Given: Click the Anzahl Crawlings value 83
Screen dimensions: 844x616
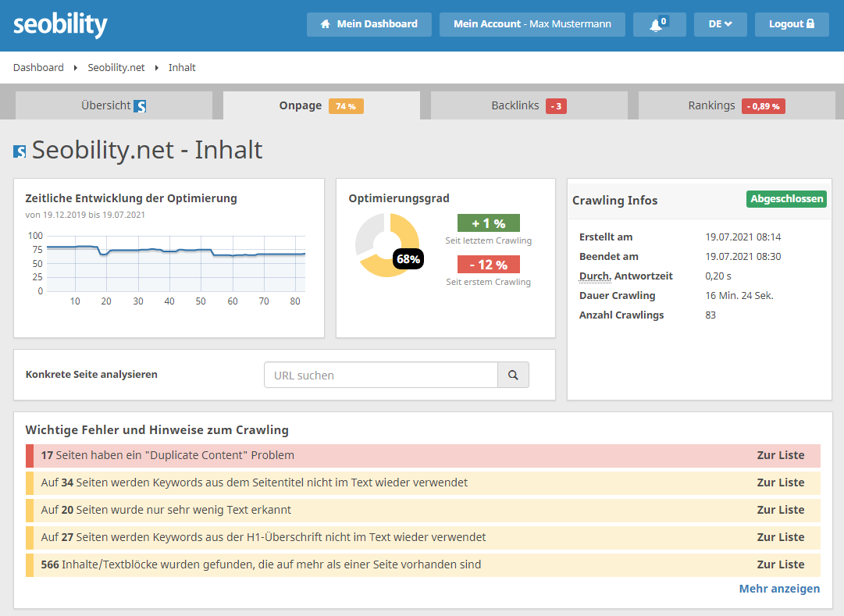Looking at the screenshot, I should point(710,315).
